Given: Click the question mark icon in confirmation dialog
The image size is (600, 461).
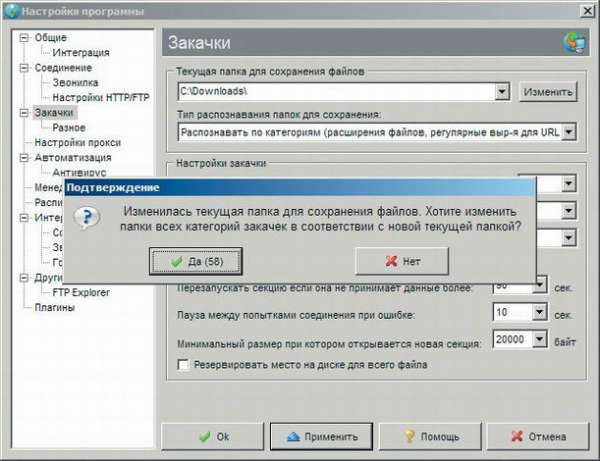Looking at the screenshot, I should (x=87, y=219).
